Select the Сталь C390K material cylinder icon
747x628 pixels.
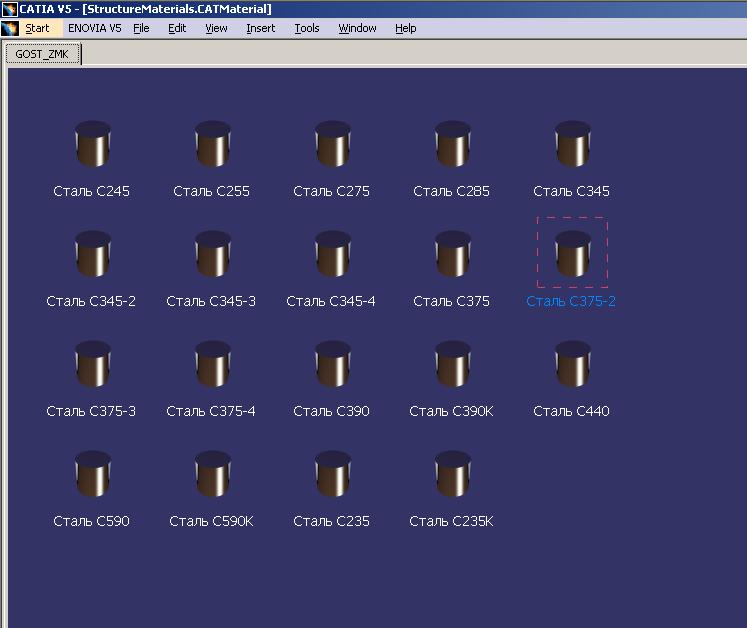(453, 364)
